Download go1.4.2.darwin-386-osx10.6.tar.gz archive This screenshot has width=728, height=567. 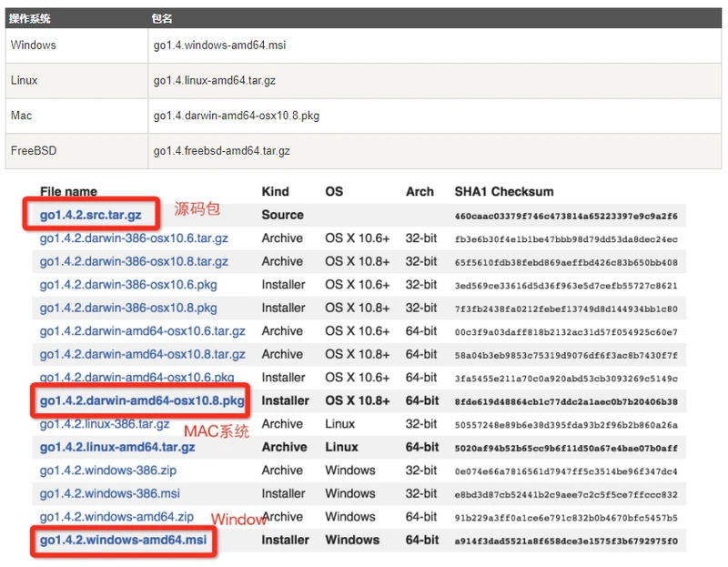click(134, 238)
